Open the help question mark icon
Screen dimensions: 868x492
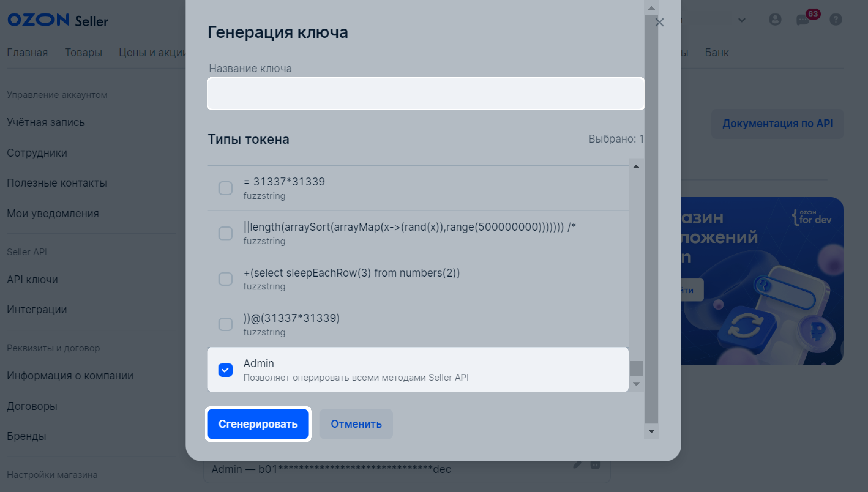[836, 19]
